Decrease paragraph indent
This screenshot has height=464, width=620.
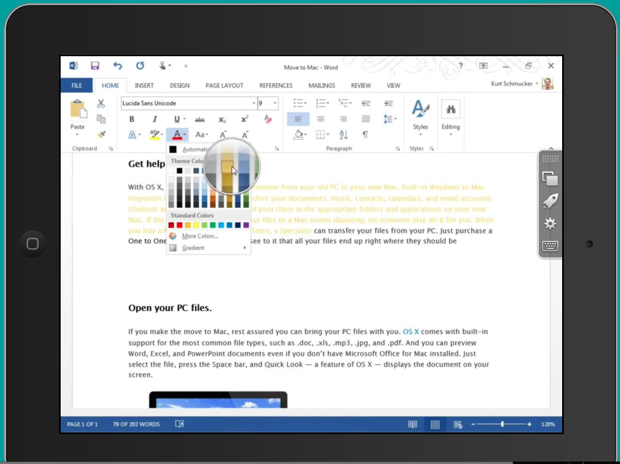(366, 103)
